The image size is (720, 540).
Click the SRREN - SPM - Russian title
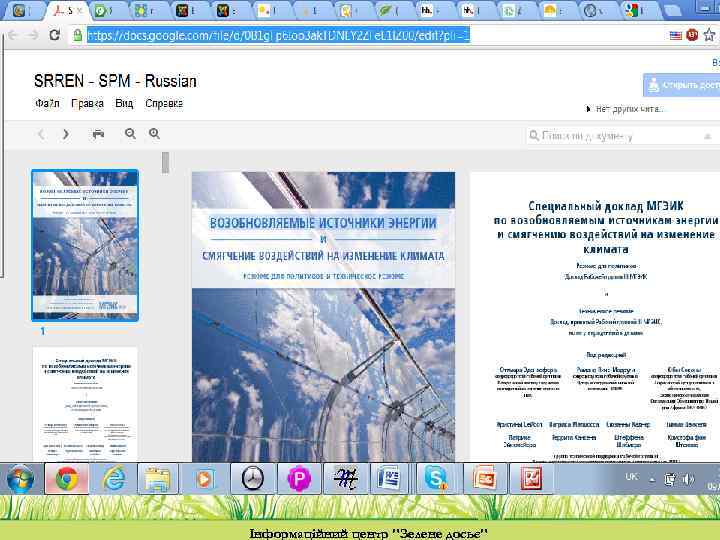115,81
